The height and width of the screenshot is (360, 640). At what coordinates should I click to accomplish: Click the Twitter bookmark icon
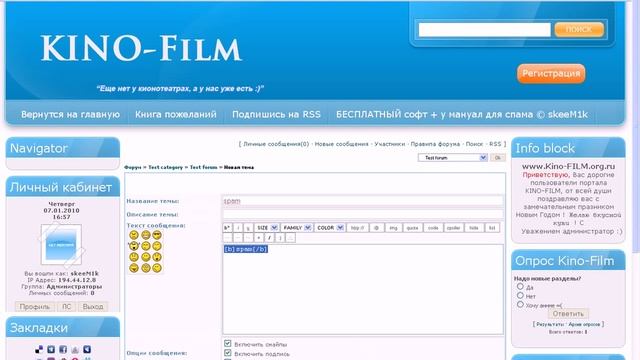coord(51,349)
